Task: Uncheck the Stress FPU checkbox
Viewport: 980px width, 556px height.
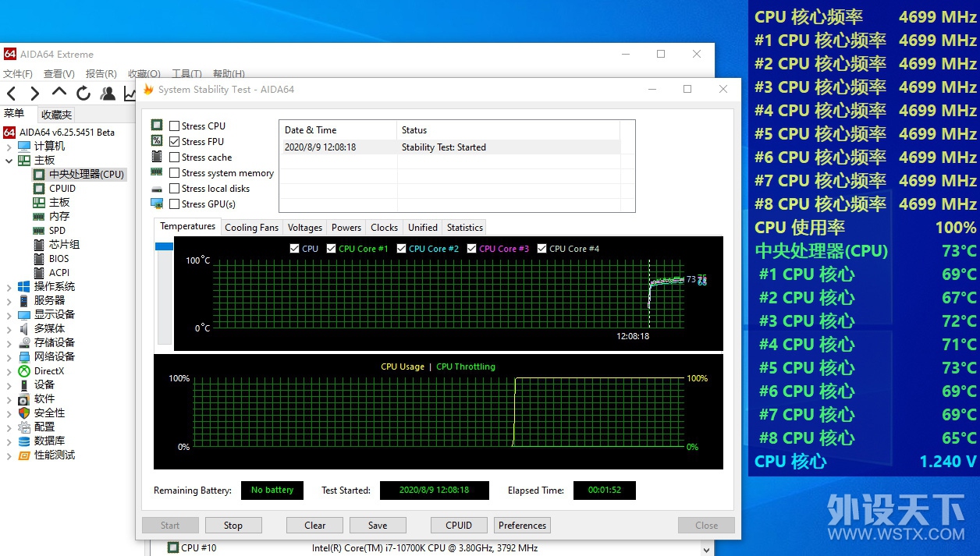Action: point(174,141)
